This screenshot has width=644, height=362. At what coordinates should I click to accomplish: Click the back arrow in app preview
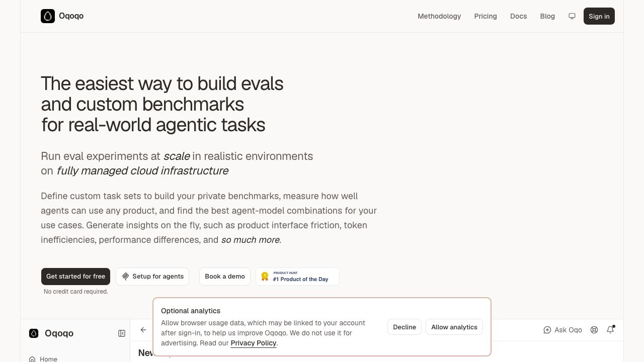(x=143, y=330)
